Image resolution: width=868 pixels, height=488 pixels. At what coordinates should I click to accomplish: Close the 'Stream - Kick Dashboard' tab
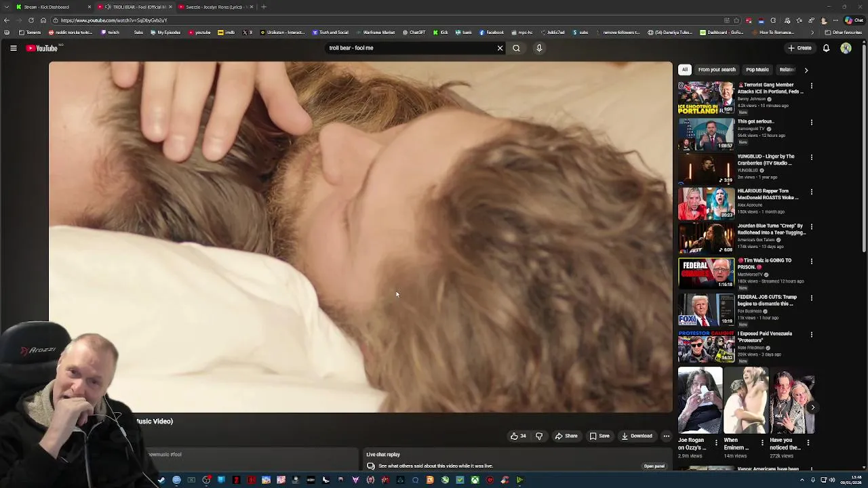pos(89,7)
